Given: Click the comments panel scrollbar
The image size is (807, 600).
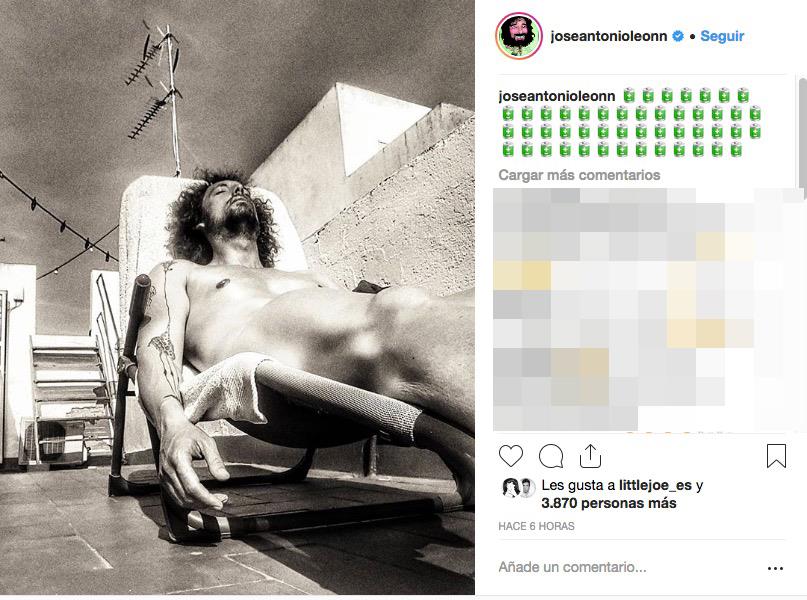Looking at the screenshot, I should [x=803, y=134].
